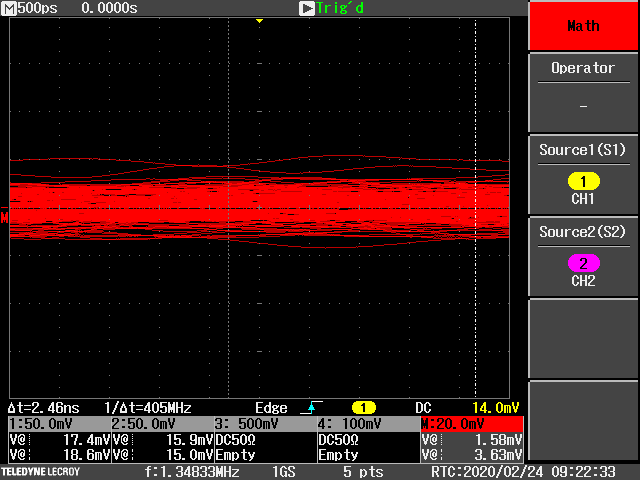640x480 pixels.
Task: Click the 18.6mV cursor value
Action: [87, 454]
